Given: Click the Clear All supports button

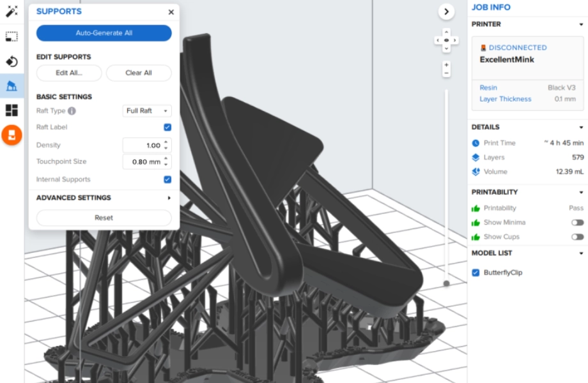Looking at the screenshot, I should (139, 73).
